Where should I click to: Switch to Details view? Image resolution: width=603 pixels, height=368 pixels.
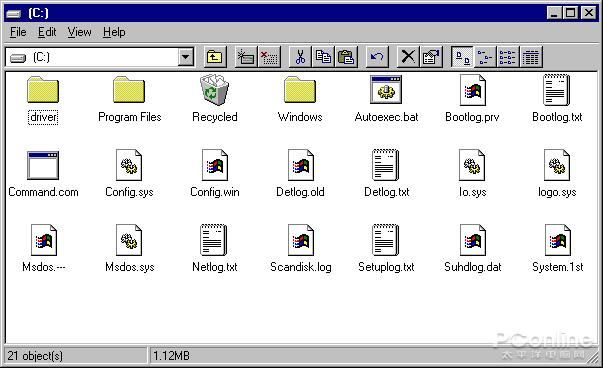pyautogui.click(x=531, y=57)
